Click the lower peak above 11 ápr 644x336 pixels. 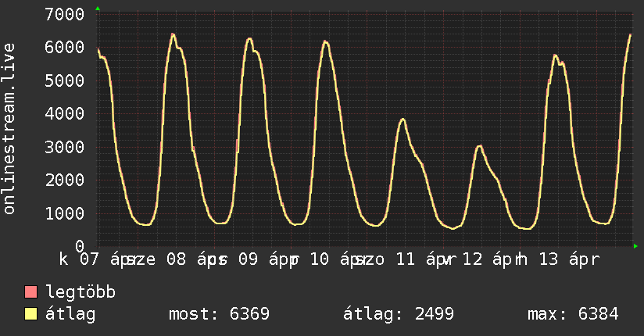[x=403, y=120]
